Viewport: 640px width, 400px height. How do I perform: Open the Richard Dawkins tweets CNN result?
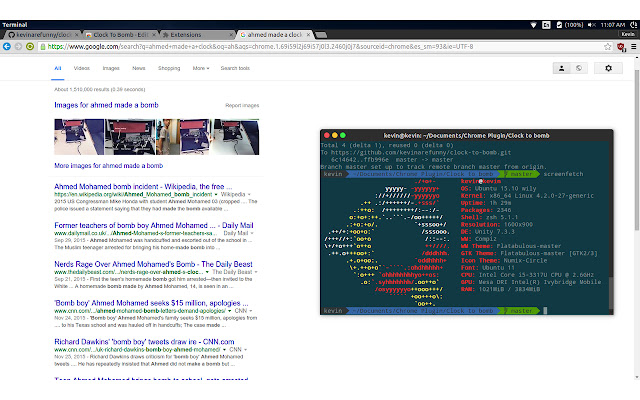click(x=144, y=342)
